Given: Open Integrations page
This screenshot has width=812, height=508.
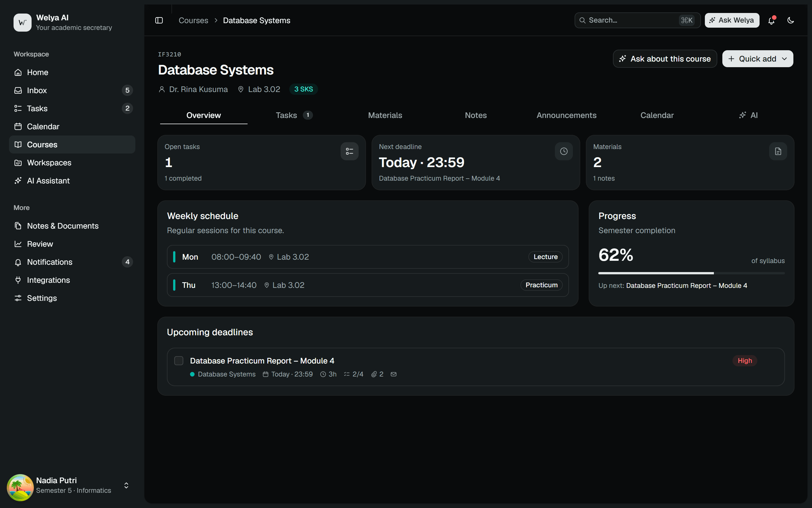Looking at the screenshot, I should pyautogui.click(x=72, y=280).
